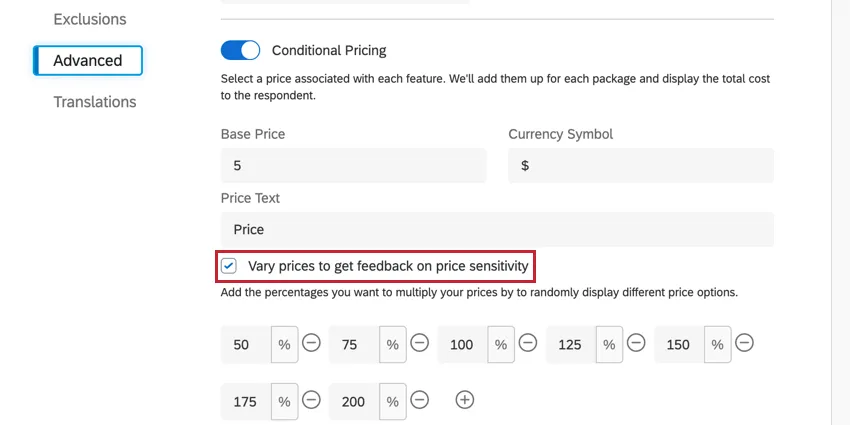Viewport: 850px width, 425px height.
Task: Remove the 200 percent price option
Action: 420,401
